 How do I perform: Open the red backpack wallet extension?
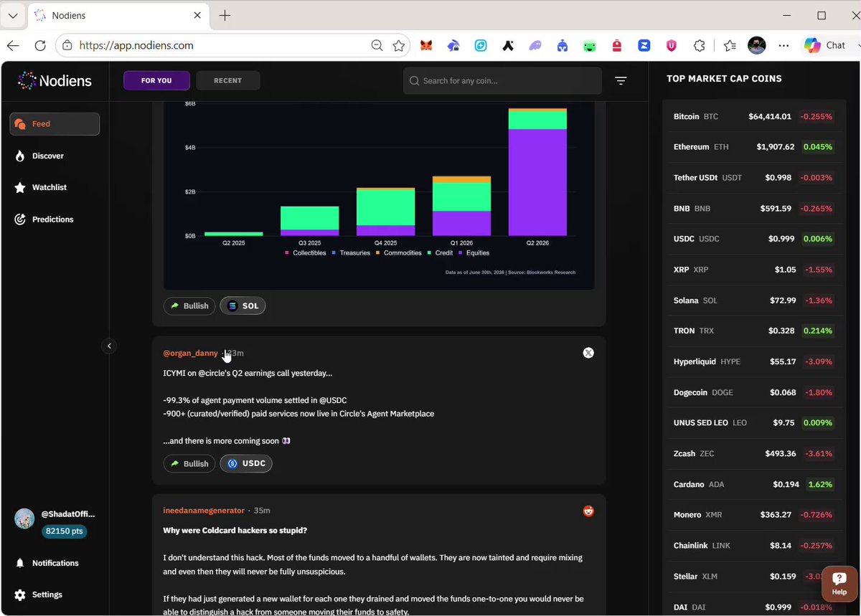coord(616,45)
